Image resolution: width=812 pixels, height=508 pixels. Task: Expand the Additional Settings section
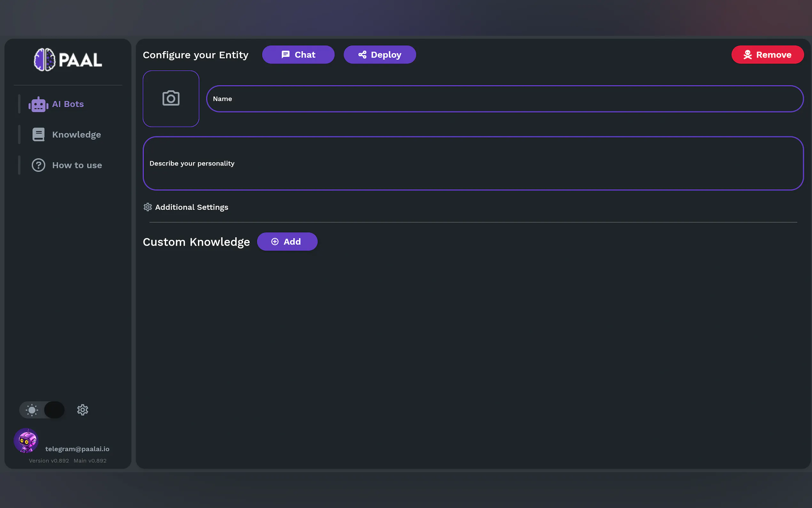click(x=191, y=207)
